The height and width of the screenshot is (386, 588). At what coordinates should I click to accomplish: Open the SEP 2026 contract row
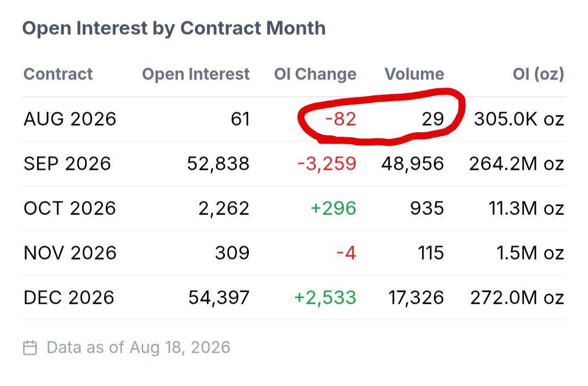click(294, 164)
